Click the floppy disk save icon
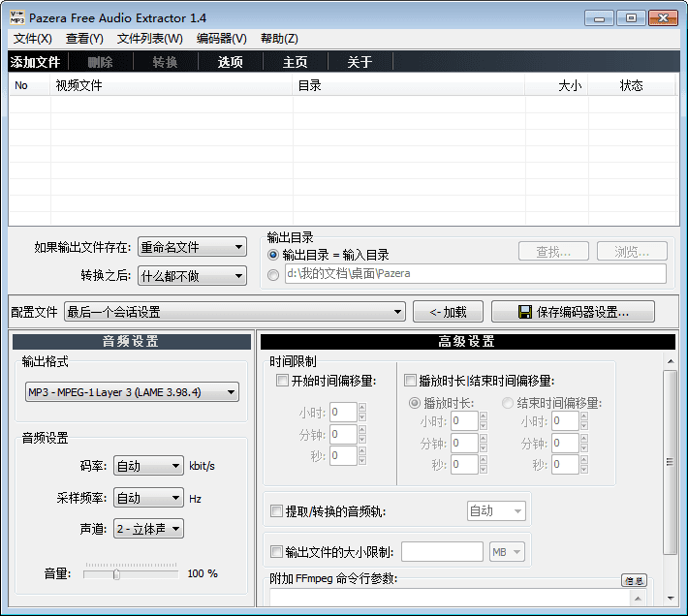 click(x=525, y=312)
